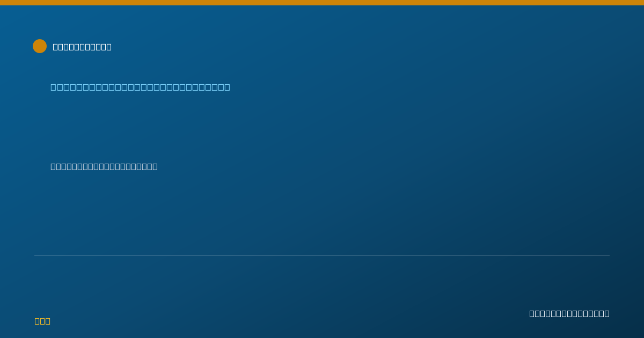Viewport: 644px width, 338px height.
Task: Click the light blue headline text line
Action: tap(140, 87)
